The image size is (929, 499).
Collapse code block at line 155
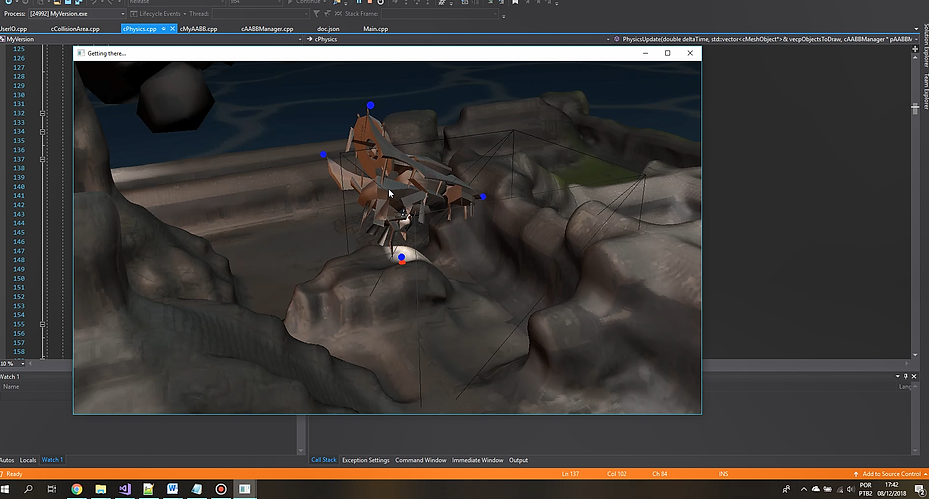click(42, 324)
